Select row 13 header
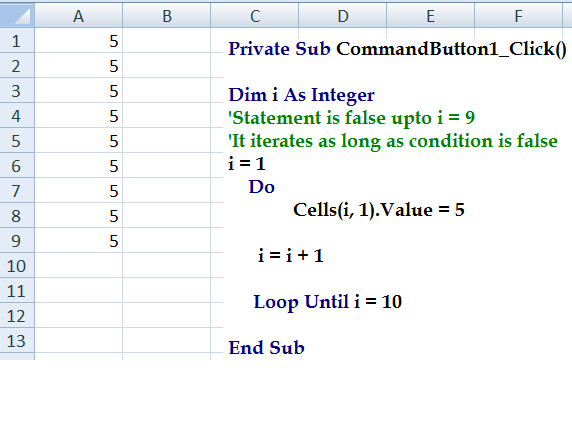The image size is (572, 442). click(17, 340)
